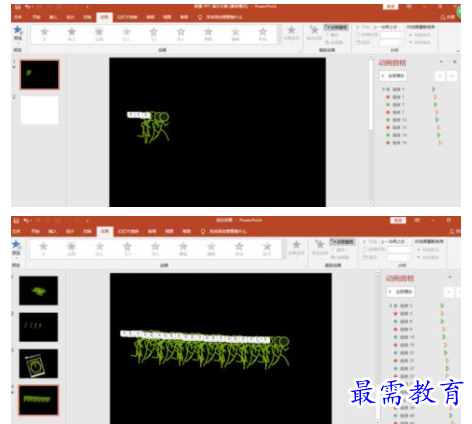Select slide 3 clock thumbnail in lower window
Viewport: 472px width, 424px height.
point(39,364)
